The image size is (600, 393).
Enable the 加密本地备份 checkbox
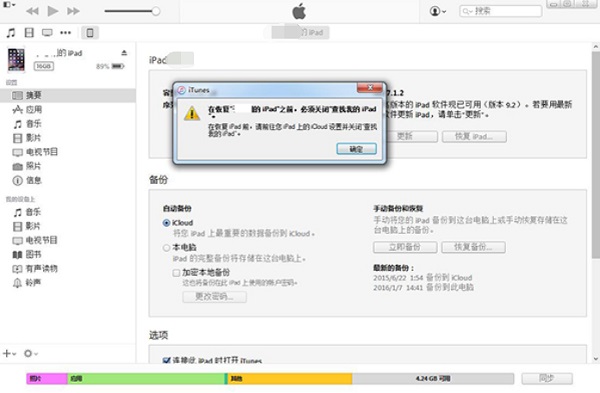coord(176,273)
